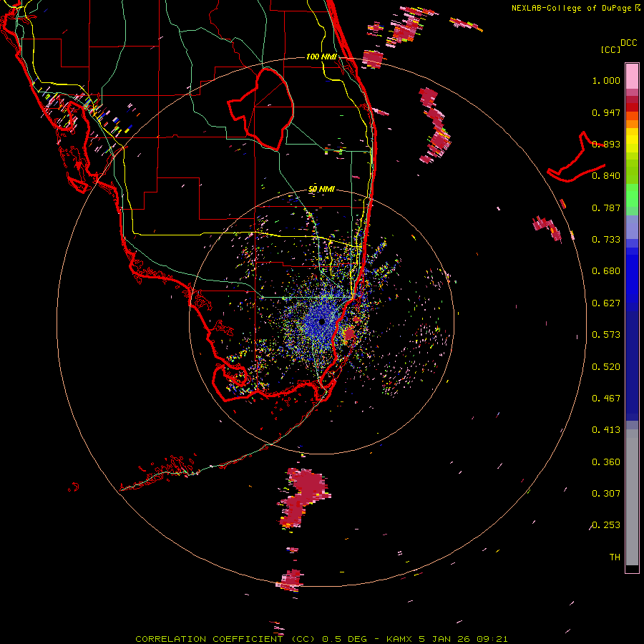Select the 0.467 color scale value
644x644 pixels.
point(606,399)
